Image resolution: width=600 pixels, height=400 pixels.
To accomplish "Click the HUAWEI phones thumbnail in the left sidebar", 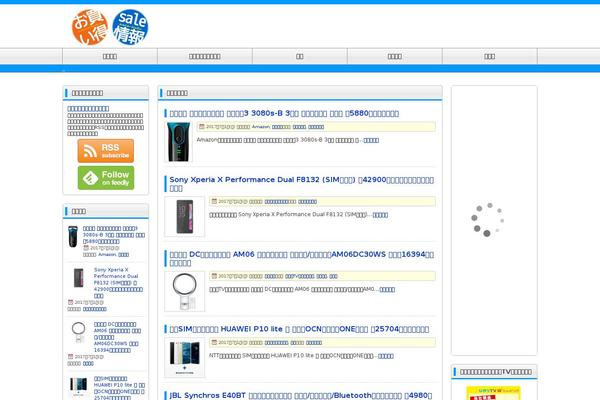I will 78,387.
